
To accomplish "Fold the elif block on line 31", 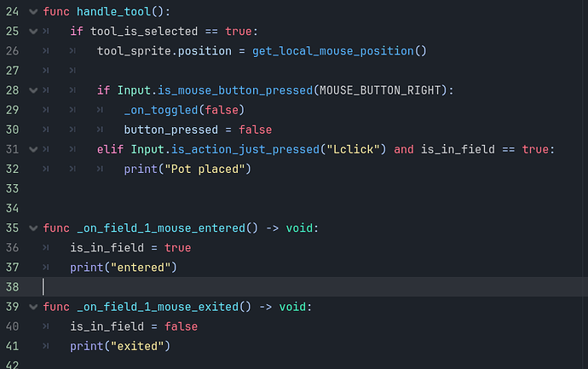I will [33, 149].
